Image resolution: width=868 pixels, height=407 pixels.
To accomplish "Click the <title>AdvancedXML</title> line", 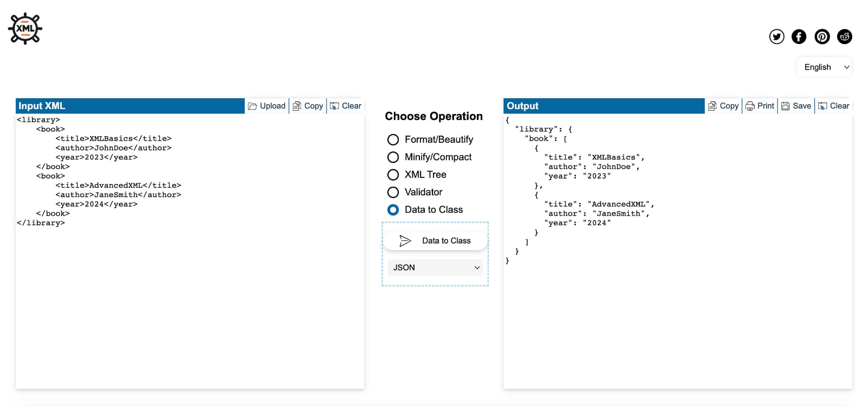I will click(x=118, y=186).
